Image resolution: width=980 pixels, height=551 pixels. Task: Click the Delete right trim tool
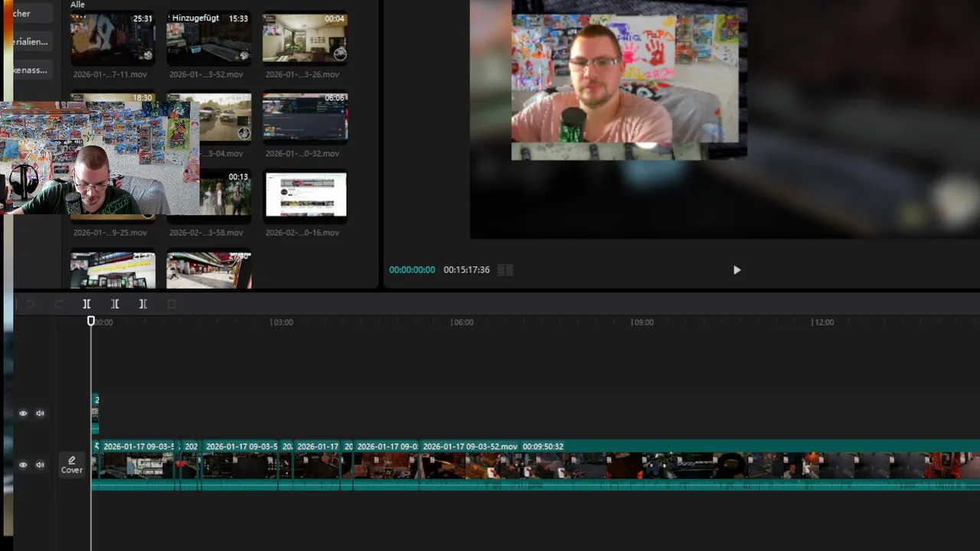click(142, 304)
